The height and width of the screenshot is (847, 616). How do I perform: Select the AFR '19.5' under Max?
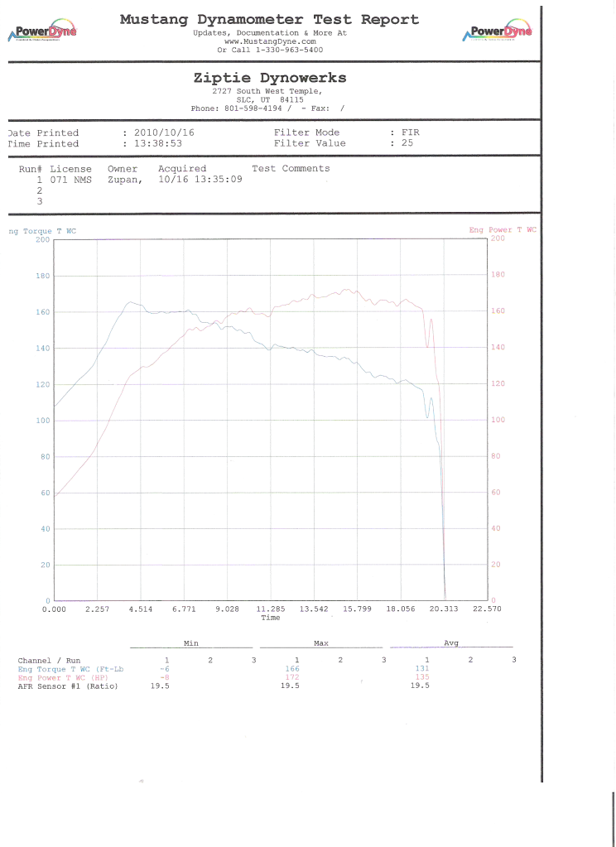pyautogui.click(x=290, y=686)
